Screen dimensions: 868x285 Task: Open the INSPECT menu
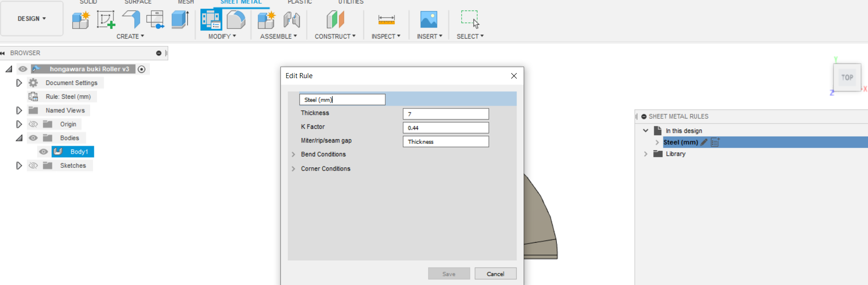386,36
